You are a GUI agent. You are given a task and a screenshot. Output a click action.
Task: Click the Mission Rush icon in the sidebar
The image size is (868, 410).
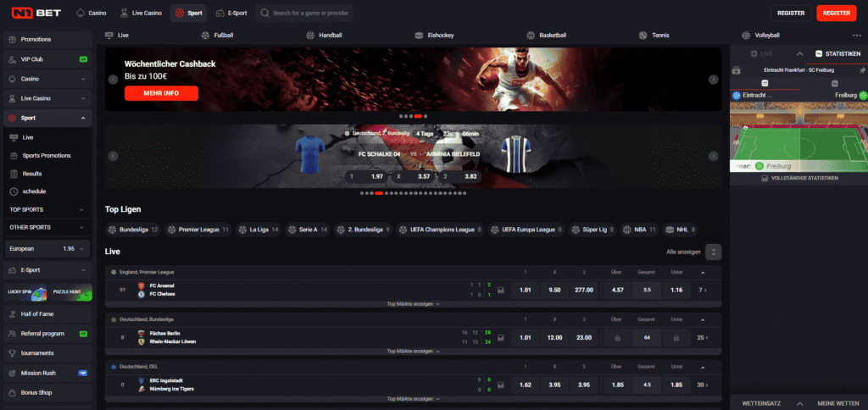point(12,373)
